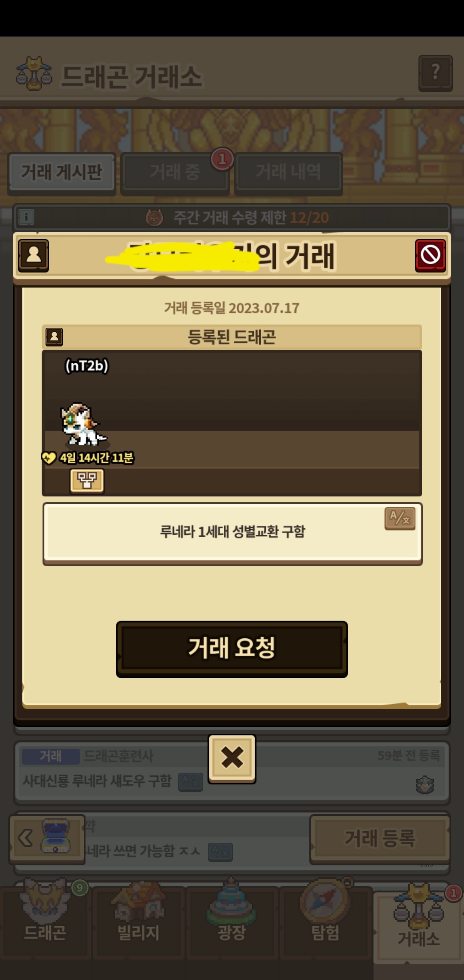Switch to the 거래 중 tab
This screenshot has width=464, height=980.
coord(175,173)
